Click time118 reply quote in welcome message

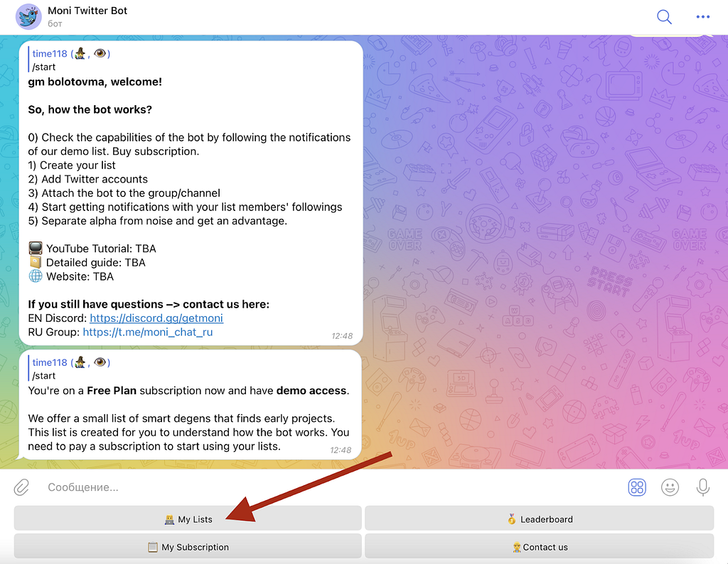point(70,60)
